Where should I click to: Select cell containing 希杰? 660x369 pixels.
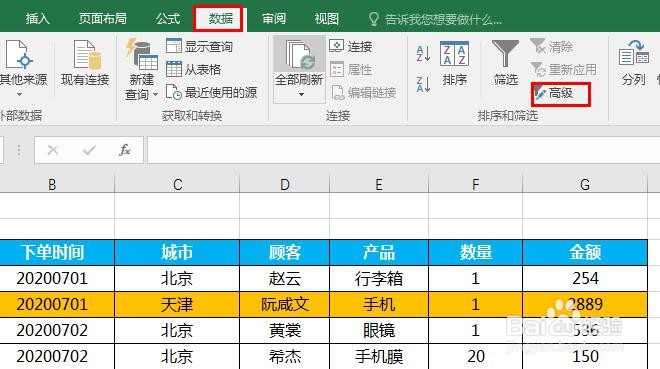point(285,356)
